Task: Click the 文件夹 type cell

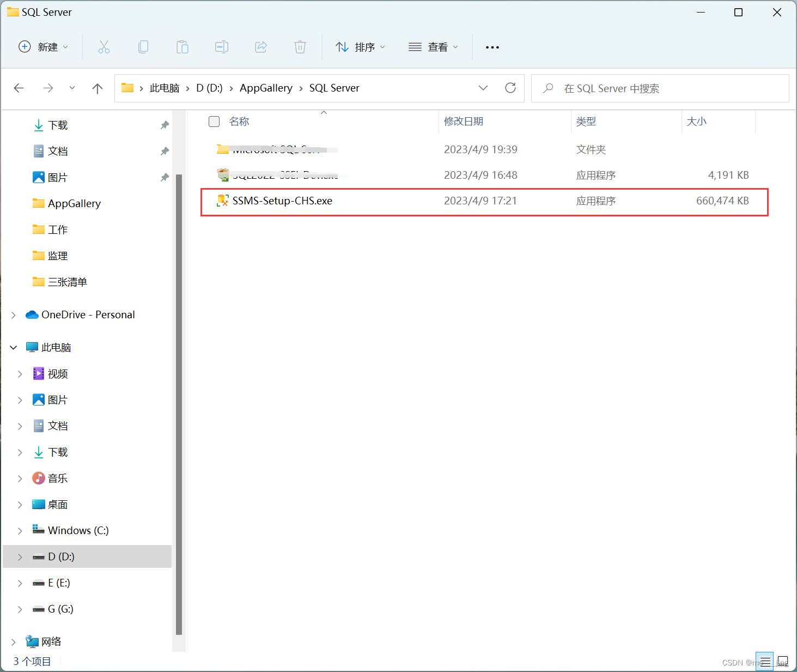Action: tap(591, 149)
